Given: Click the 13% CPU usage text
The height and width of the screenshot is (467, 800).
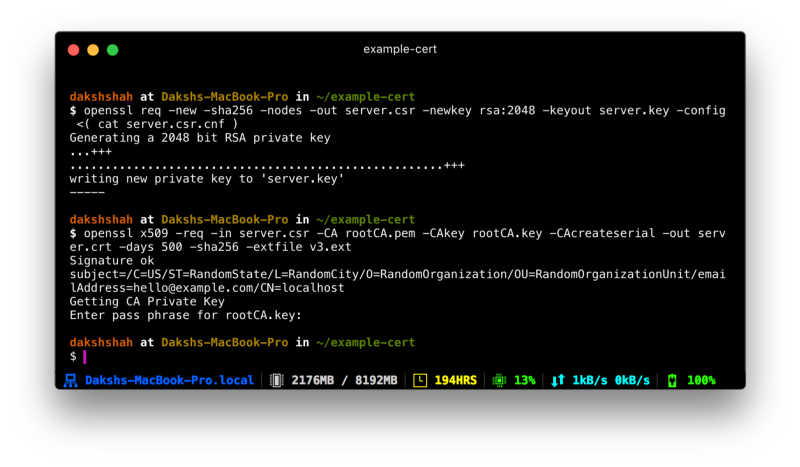Looking at the screenshot, I should [x=524, y=380].
